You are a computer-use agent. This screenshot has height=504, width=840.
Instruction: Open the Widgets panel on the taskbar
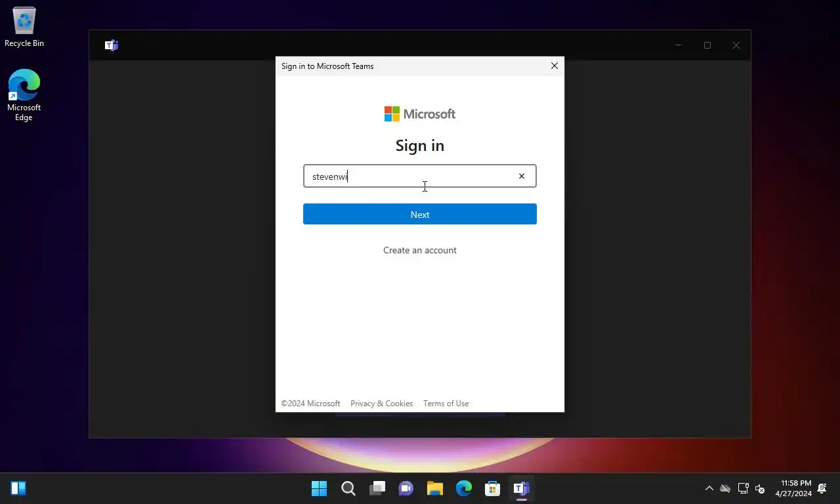pos(18,488)
